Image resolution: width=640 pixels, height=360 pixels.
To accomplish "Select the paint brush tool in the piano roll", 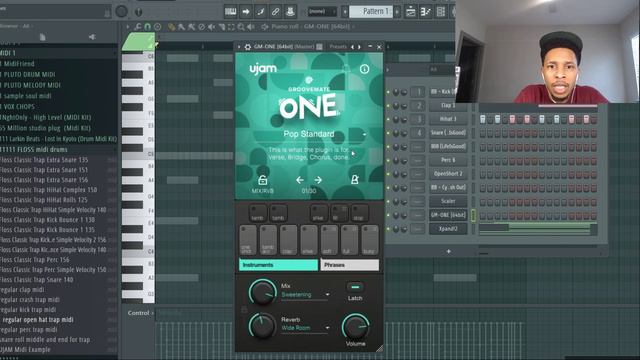I will pos(181,27).
